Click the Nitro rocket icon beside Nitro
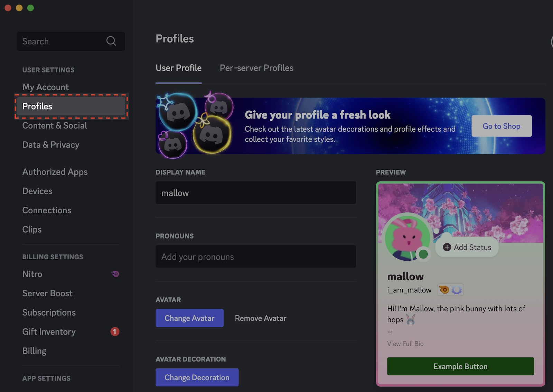Viewport: 553px width, 392px height. coord(115,274)
